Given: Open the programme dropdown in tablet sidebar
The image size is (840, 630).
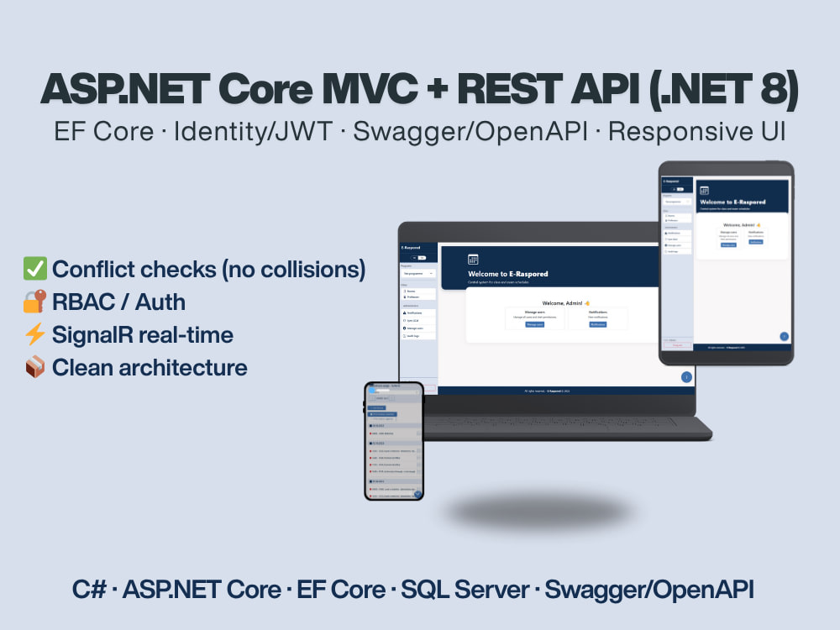Looking at the screenshot, I should 677,202.
